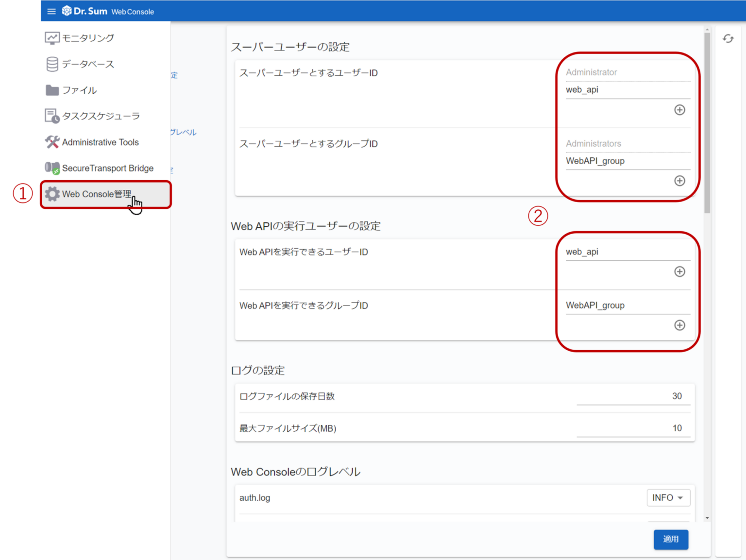The image size is (746, 560).
Task: Open Administrative Tools from the sidebar
Action: (100, 142)
